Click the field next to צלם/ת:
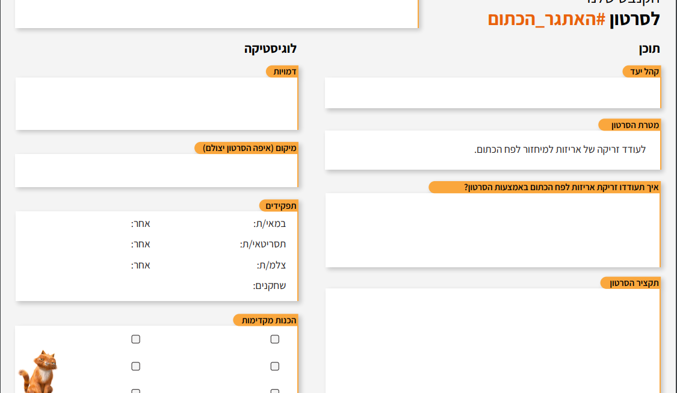Image resolution: width=677 pixels, height=393 pixels. click(205, 265)
